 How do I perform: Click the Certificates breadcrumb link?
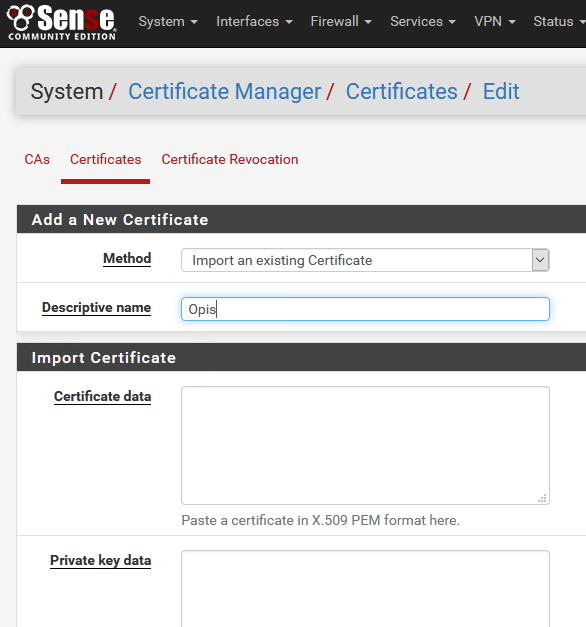(x=402, y=92)
